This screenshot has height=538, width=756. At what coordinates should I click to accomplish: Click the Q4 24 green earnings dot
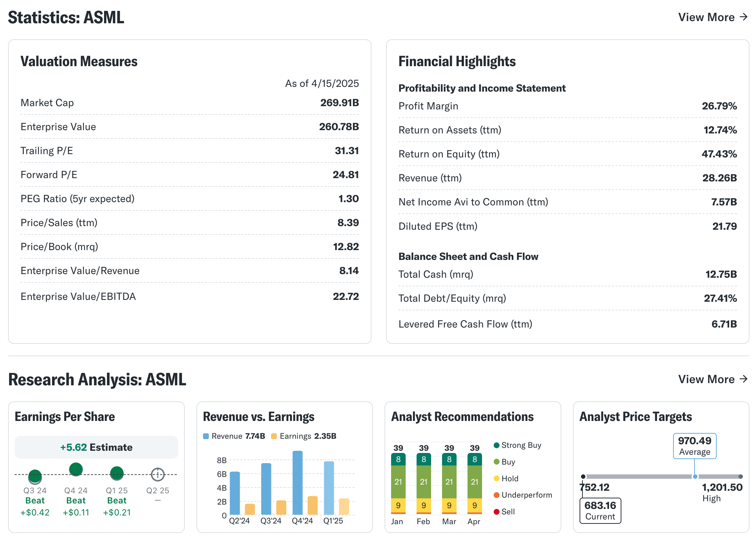tap(76, 469)
